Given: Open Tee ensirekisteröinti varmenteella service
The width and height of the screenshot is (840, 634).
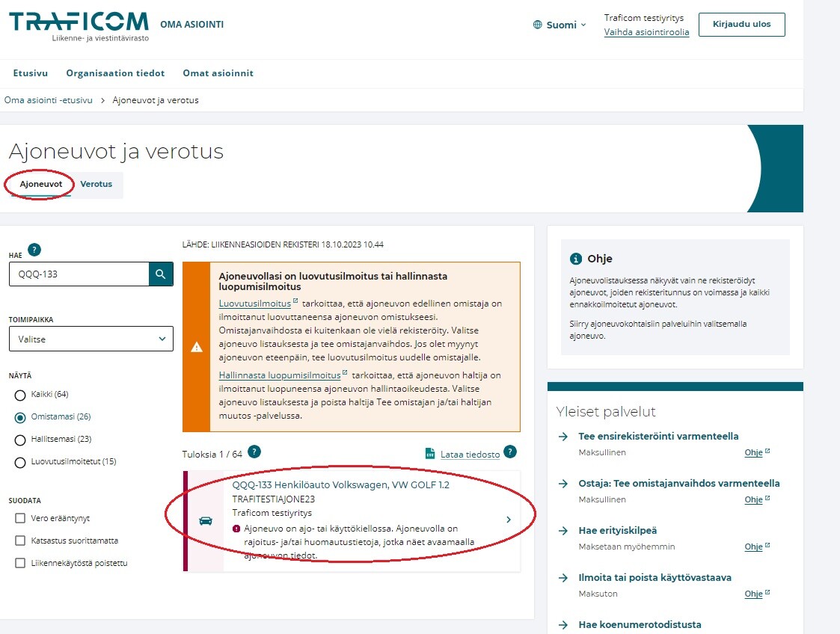Looking at the screenshot, I should coord(658,437).
